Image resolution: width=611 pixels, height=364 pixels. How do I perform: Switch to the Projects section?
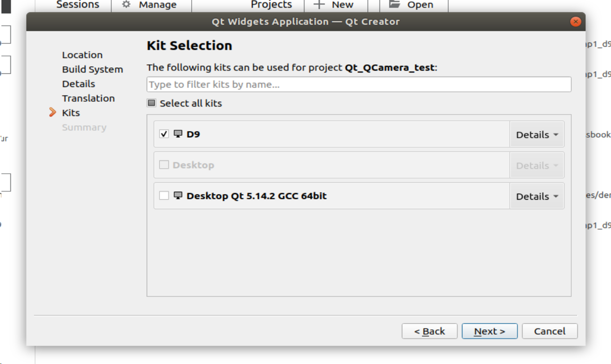click(271, 5)
